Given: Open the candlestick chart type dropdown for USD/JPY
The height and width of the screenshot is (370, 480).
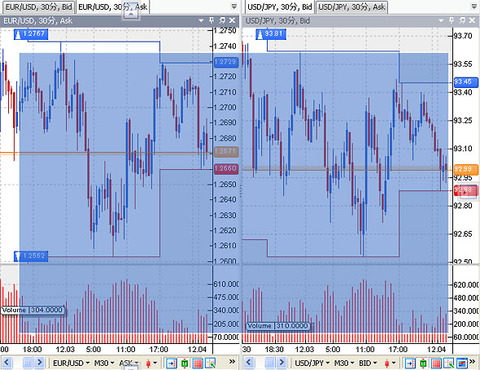Looking at the screenshot, I should 390,363.
